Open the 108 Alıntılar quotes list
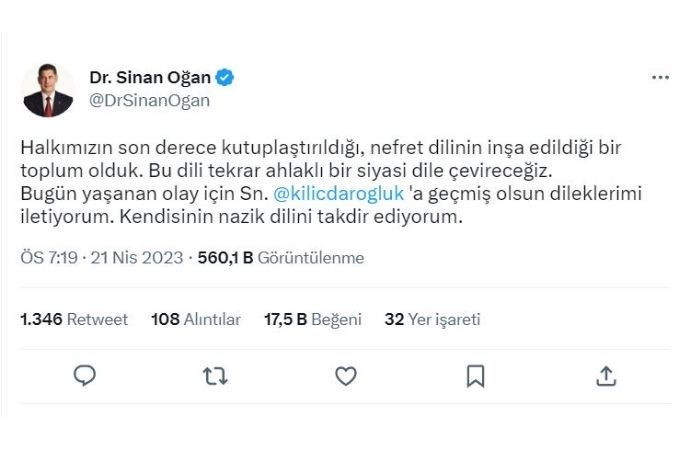 [x=195, y=320]
